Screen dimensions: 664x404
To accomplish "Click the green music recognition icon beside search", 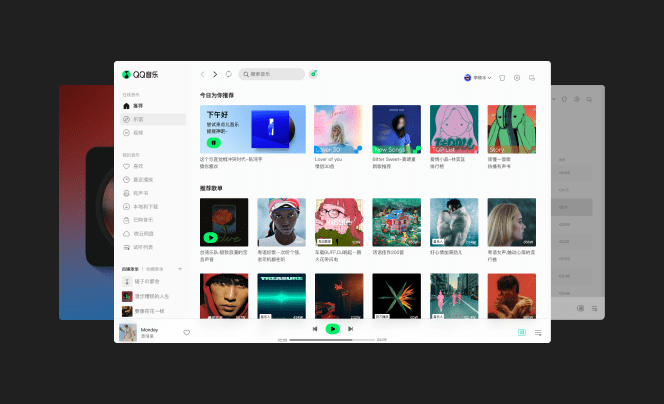I will click(x=313, y=74).
